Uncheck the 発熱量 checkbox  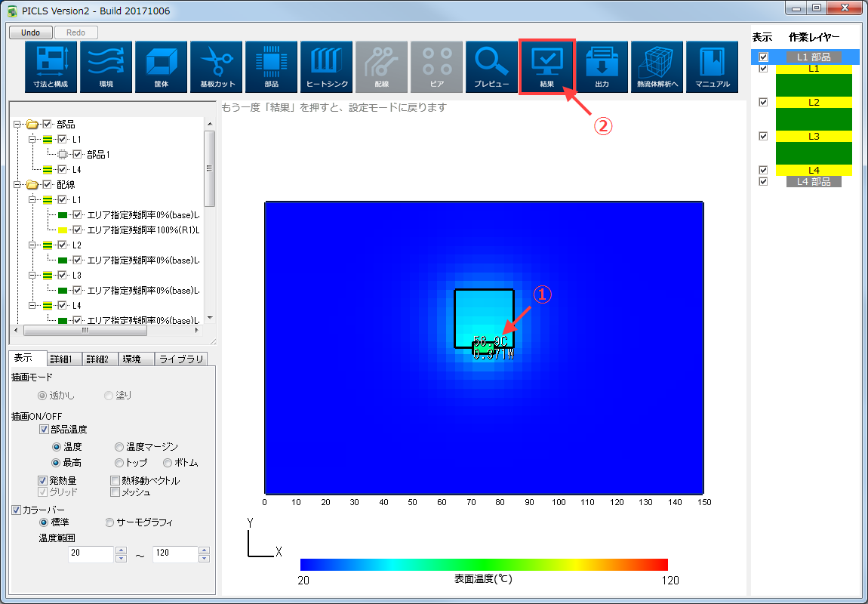(42, 480)
